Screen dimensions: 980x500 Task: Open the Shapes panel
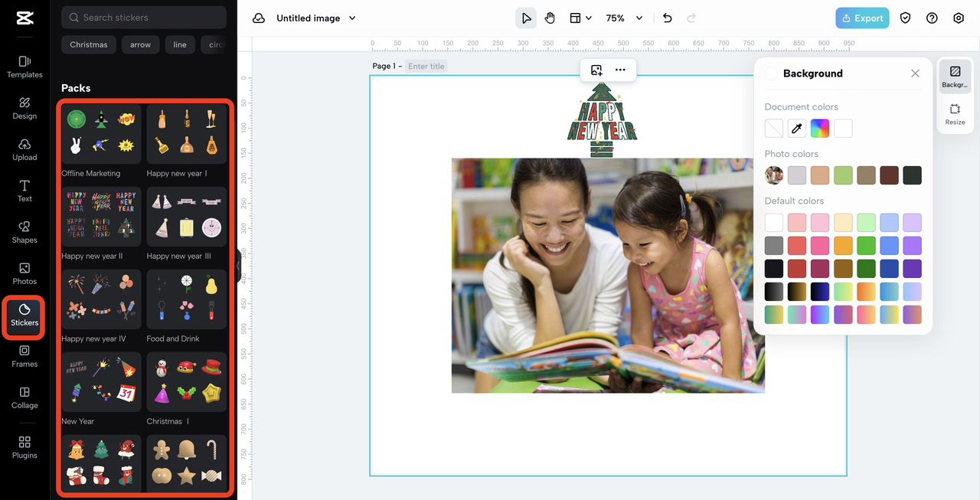(x=24, y=232)
